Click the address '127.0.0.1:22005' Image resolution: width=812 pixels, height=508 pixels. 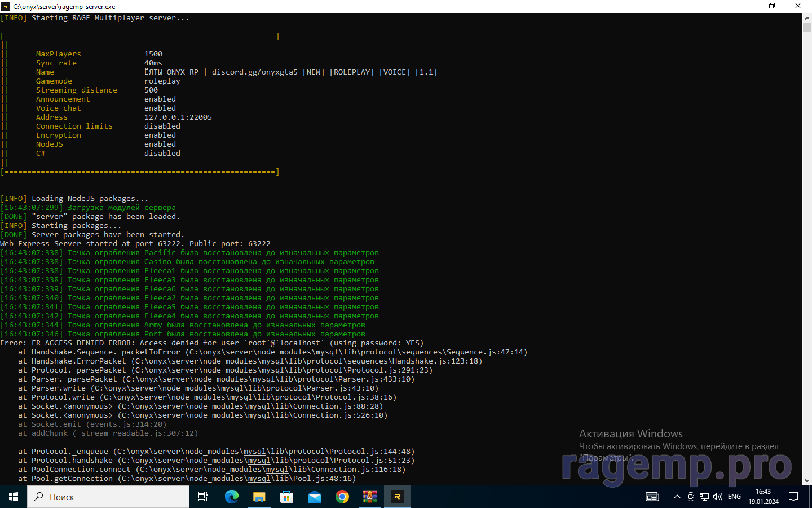[178, 117]
